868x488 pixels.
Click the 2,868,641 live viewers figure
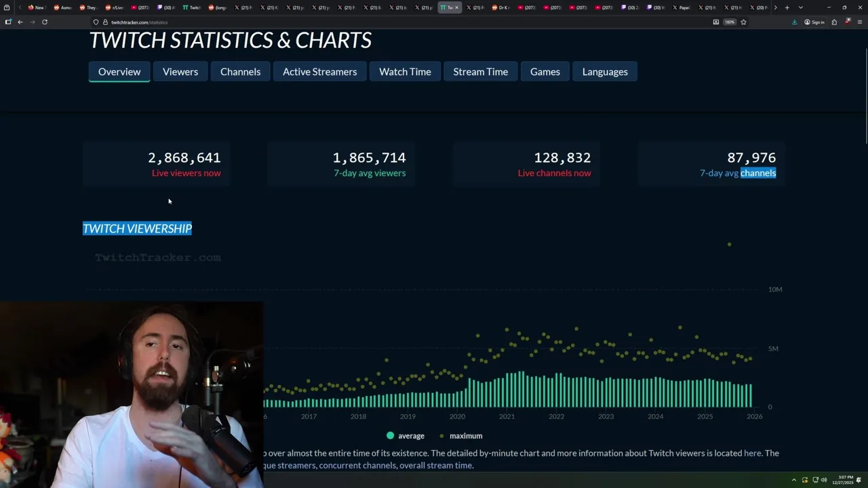[x=184, y=157]
